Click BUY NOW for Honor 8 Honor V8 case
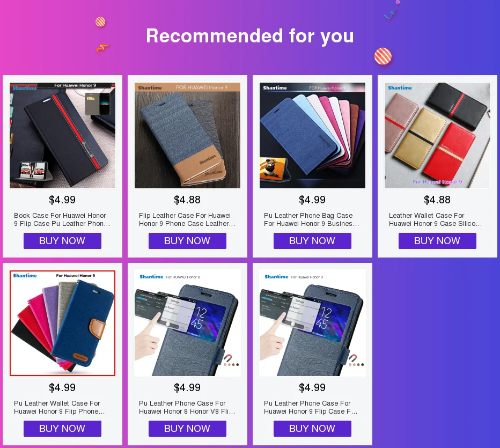This screenshot has width=500, height=448. coord(187,429)
